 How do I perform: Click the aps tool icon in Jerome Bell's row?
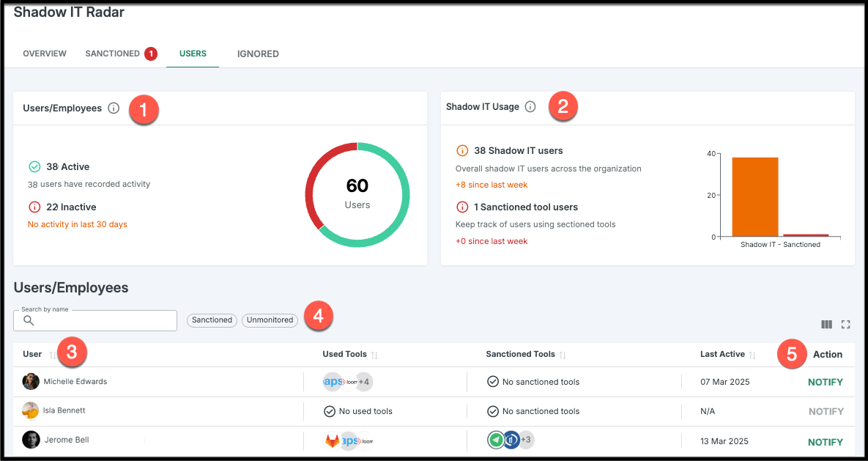click(349, 441)
